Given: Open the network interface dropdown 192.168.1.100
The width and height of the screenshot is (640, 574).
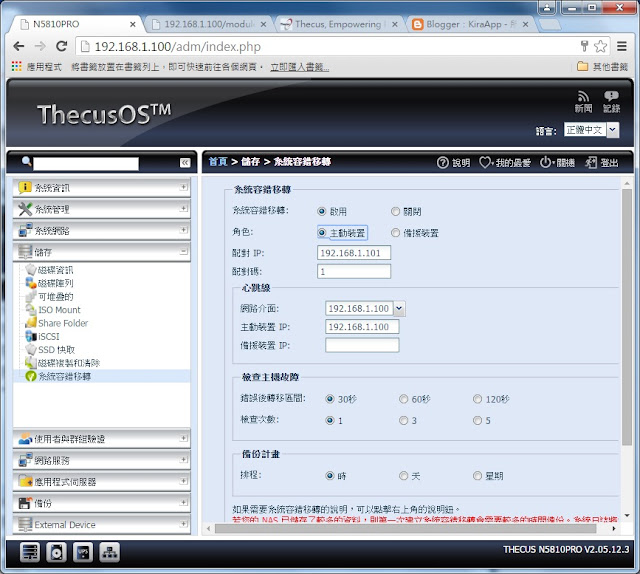Looking at the screenshot, I should click(365, 308).
